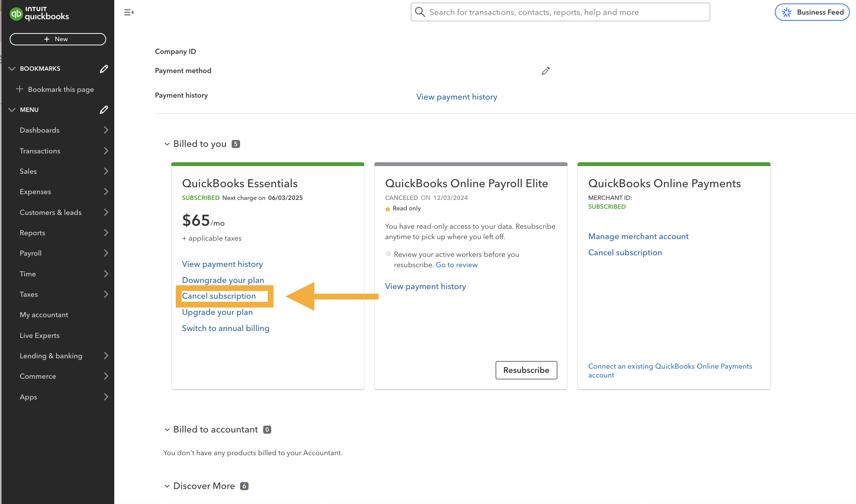Edit bookmarks with the pencil icon
This screenshot has height=504, width=856.
[104, 69]
